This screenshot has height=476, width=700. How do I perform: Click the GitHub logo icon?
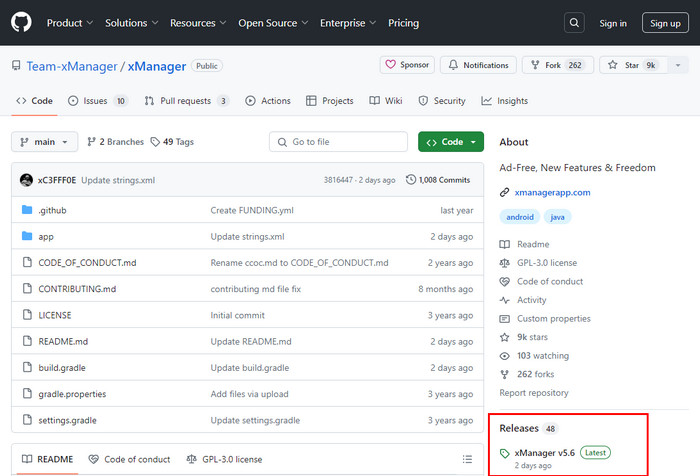point(21,22)
